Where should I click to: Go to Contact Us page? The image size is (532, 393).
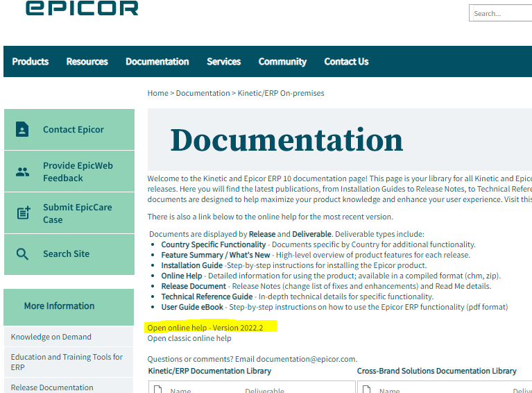click(x=346, y=62)
